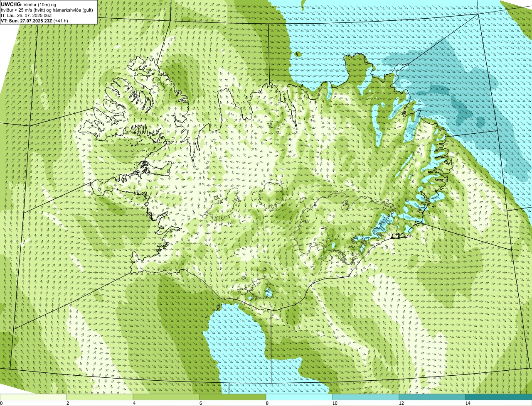This screenshot has height=406, width=532.
Task: Click the legend label '4'
Action: [134, 403]
